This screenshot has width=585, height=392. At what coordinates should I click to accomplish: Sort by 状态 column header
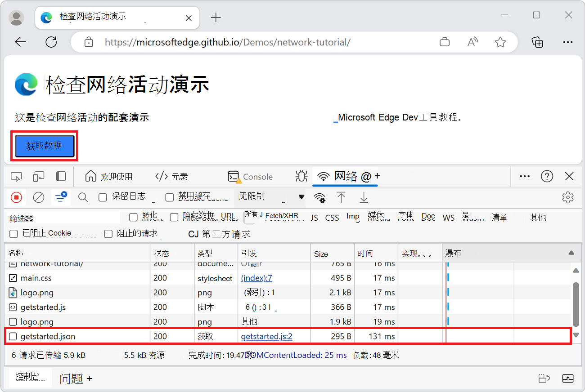pyautogui.click(x=172, y=253)
